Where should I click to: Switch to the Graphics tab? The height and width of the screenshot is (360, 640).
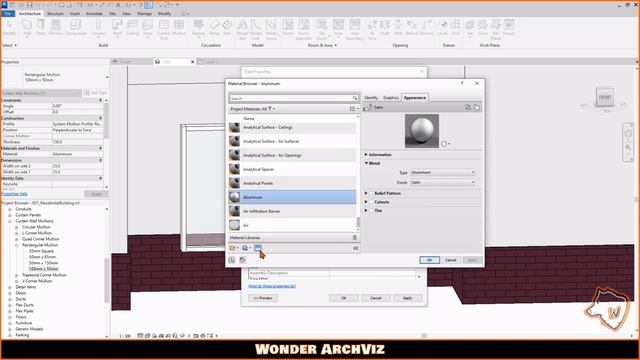[391, 98]
